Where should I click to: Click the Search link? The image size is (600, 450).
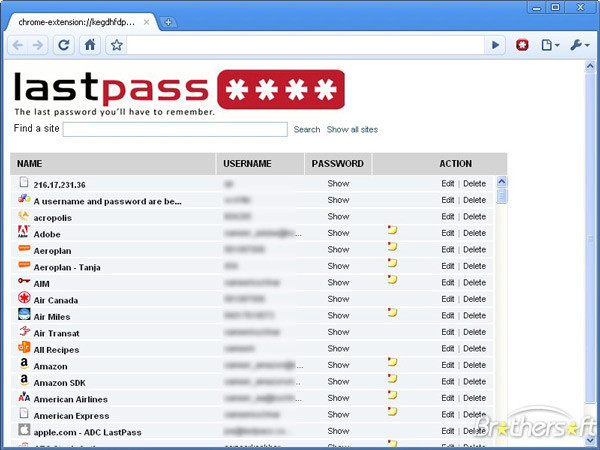[307, 130]
